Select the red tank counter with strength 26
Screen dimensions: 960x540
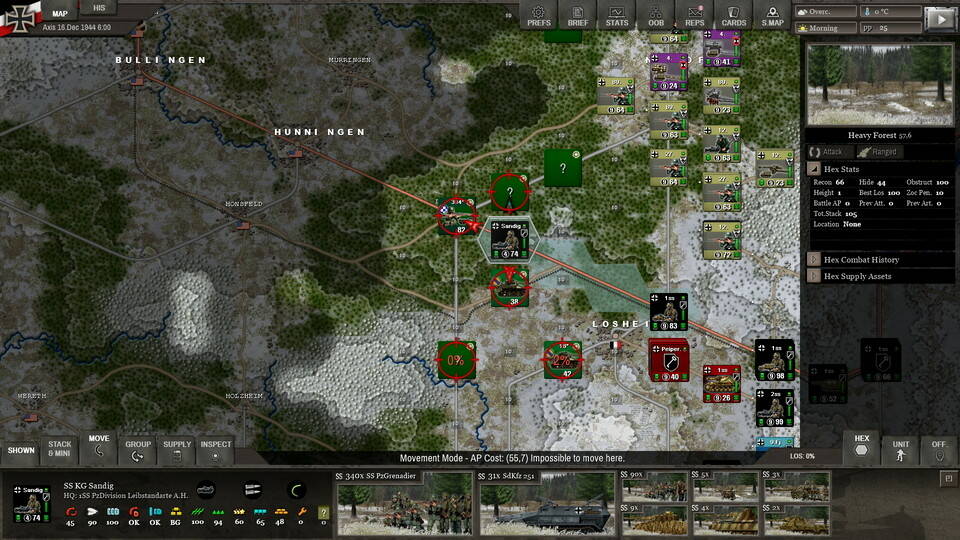[721, 384]
